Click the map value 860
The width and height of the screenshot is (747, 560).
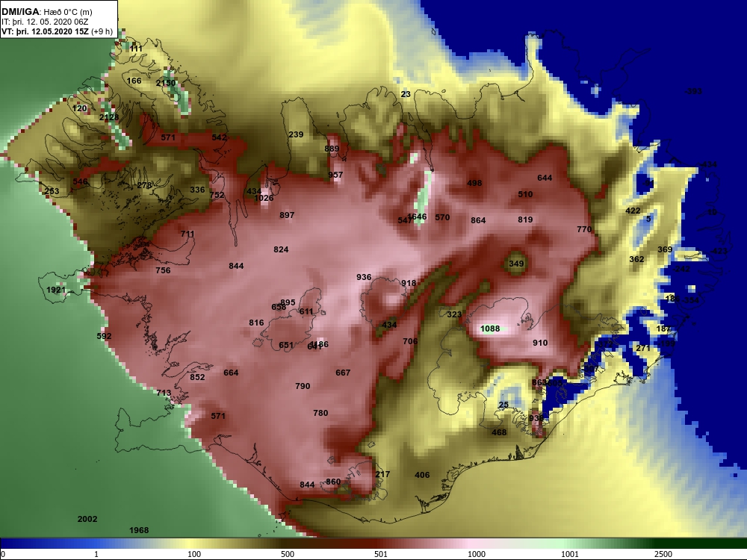(333, 482)
